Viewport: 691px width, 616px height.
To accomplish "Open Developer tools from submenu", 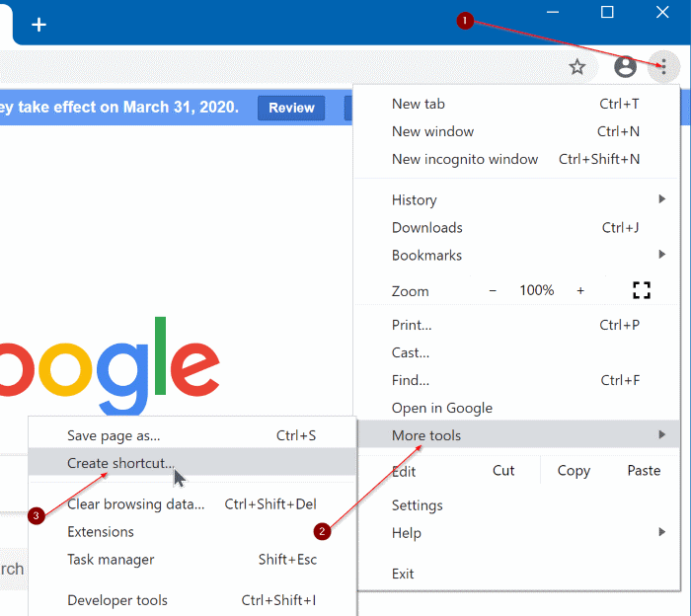I will (x=192, y=600).
